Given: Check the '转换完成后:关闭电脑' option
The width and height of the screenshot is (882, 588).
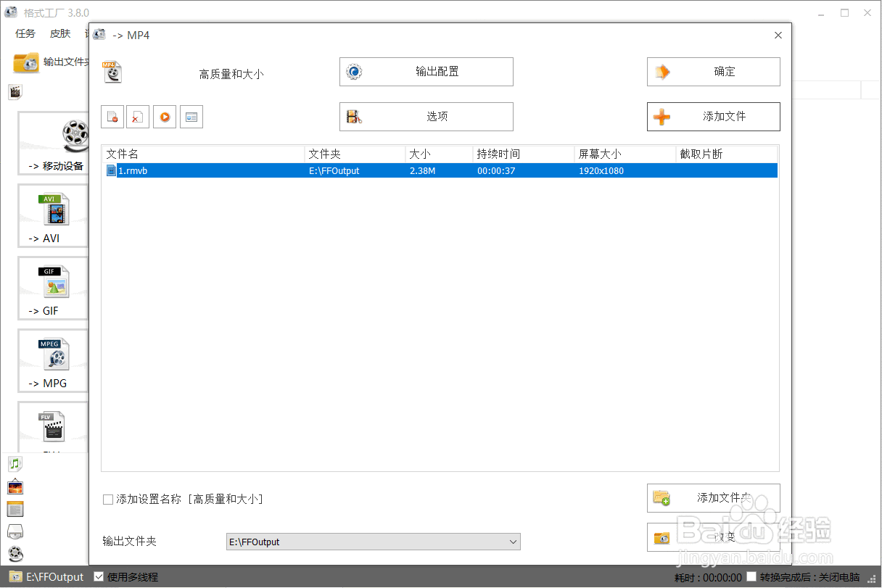Looking at the screenshot, I should pyautogui.click(x=751, y=576).
